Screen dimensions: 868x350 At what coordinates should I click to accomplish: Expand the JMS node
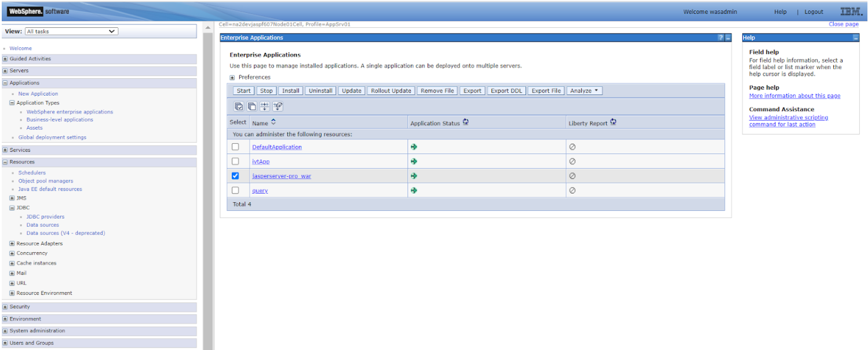click(12, 198)
